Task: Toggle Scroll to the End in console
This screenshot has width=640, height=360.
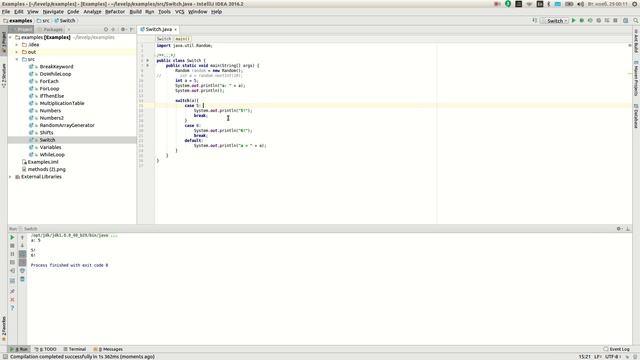Action: coord(22,262)
